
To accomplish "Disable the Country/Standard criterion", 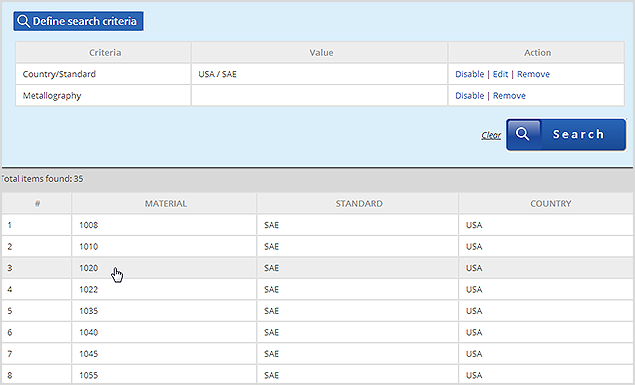I will coord(469,74).
